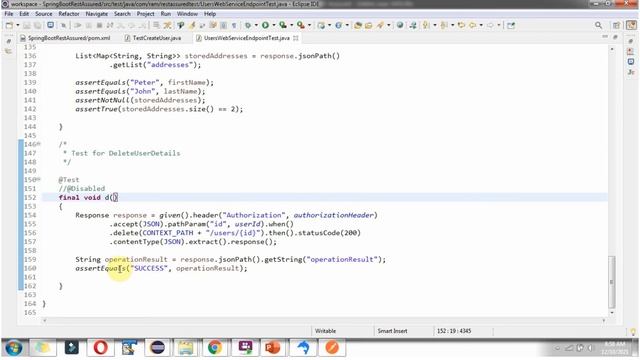640x360 pixels.
Task: Open the Refactor menu
Action: click(69, 14)
